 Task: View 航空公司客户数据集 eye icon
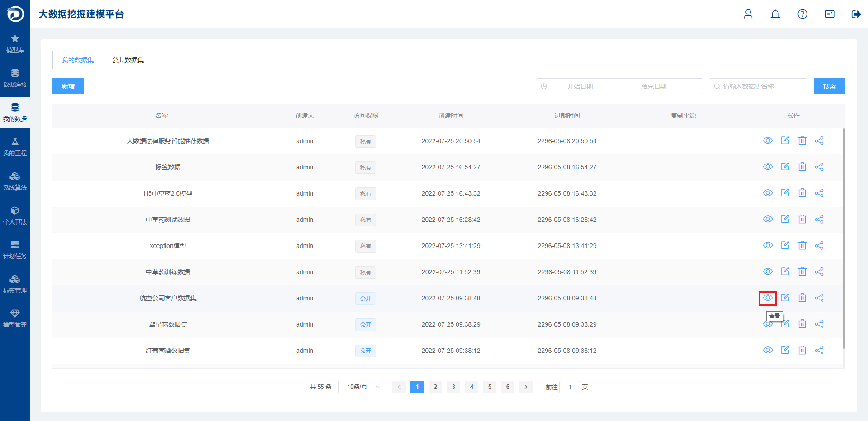768,298
